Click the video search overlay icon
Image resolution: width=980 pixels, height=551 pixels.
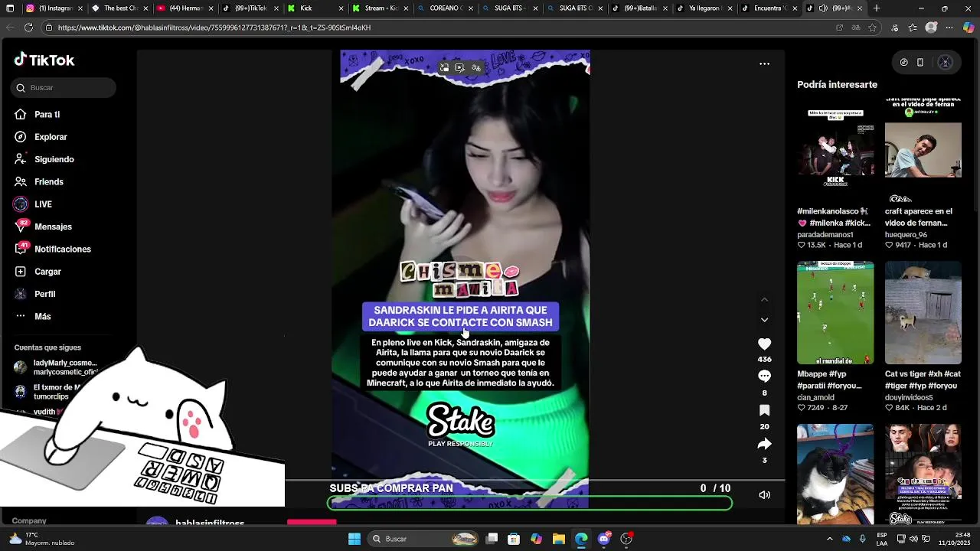click(459, 68)
